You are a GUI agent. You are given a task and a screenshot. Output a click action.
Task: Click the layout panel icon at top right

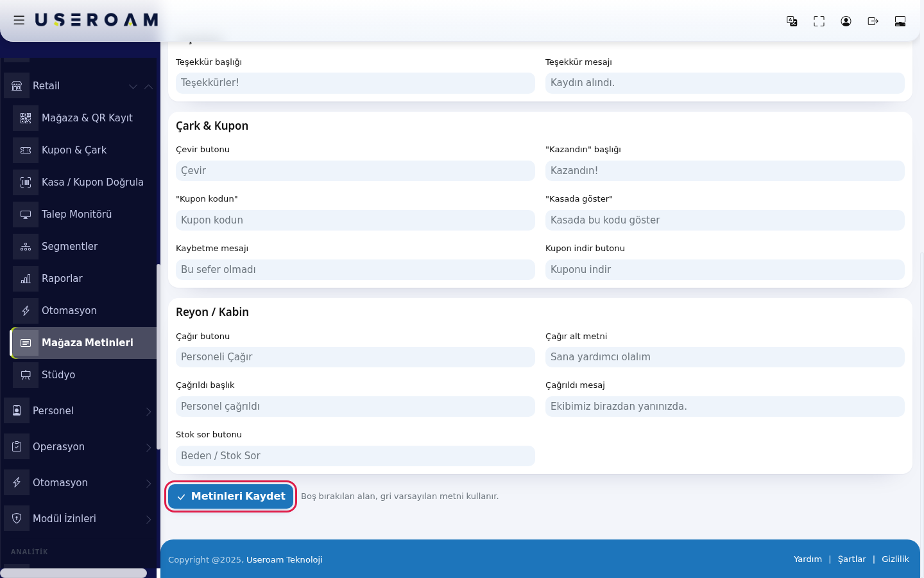[x=900, y=21]
